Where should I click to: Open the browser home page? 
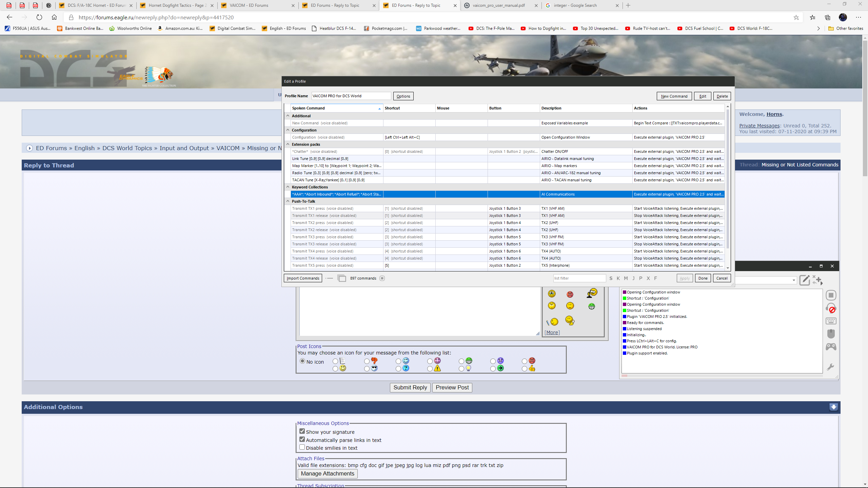[54, 17]
